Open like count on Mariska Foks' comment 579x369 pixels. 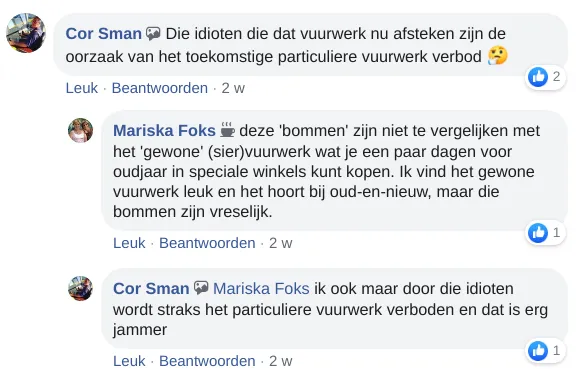(x=545, y=233)
